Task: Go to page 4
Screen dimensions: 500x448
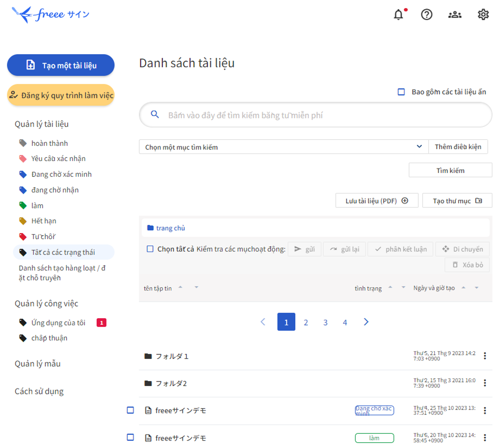Action: pos(345,322)
